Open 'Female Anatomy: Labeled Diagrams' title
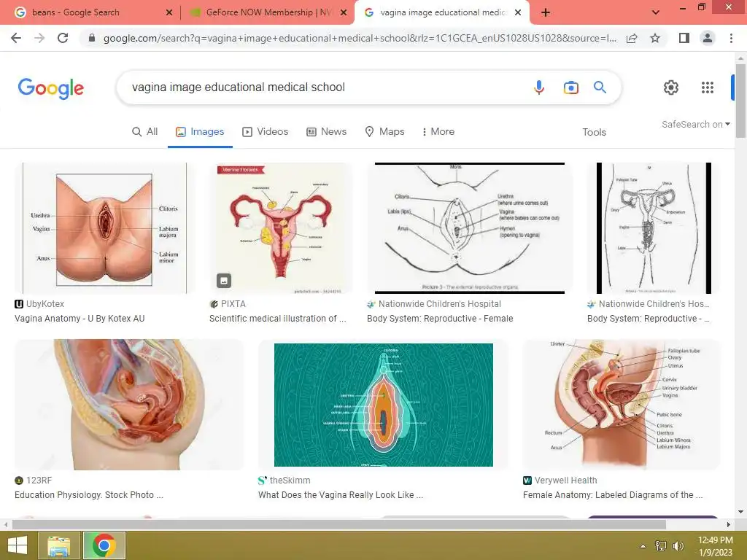The height and width of the screenshot is (560, 747). click(x=613, y=495)
